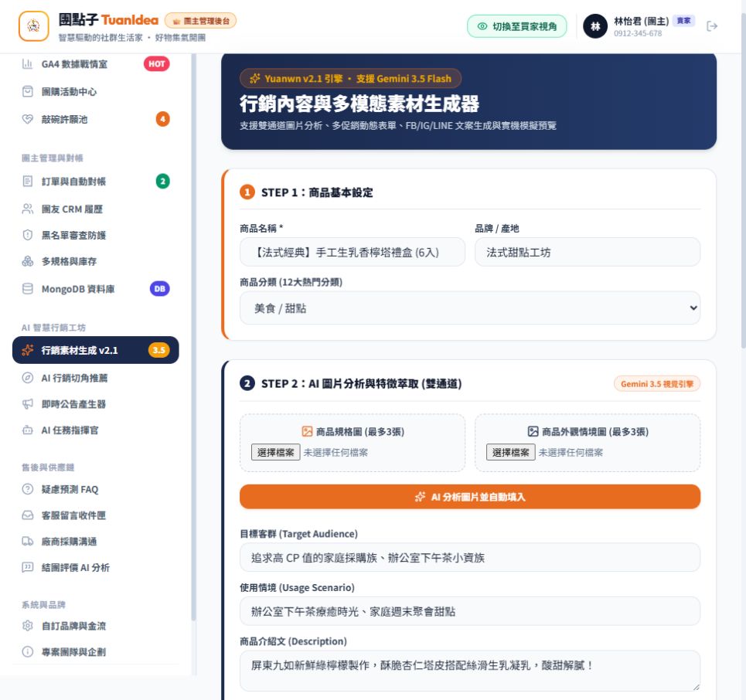Click the 林 user avatar circle
The image size is (746, 700).
(x=595, y=26)
